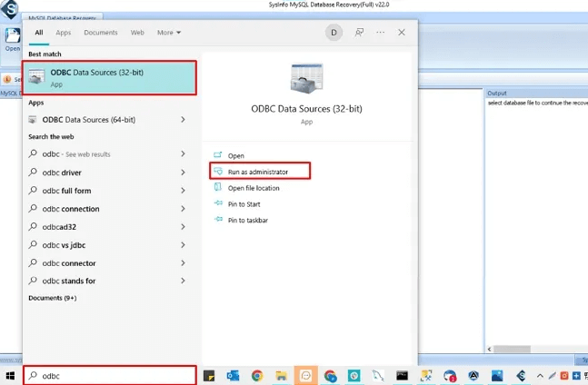Open the Windows Start menu
The width and height of the screenshot is (588, 385).
pyautogui.click(x=11, y=376)
